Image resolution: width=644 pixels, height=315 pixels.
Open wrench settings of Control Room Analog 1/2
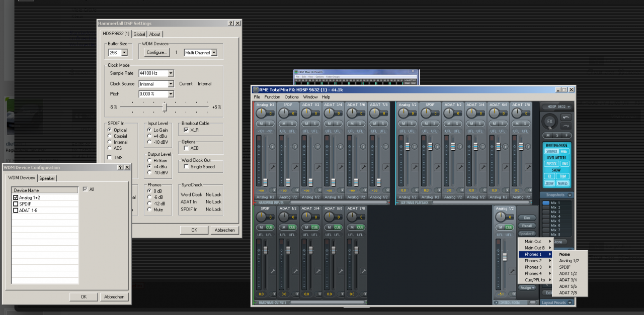(x=512, y=271)
